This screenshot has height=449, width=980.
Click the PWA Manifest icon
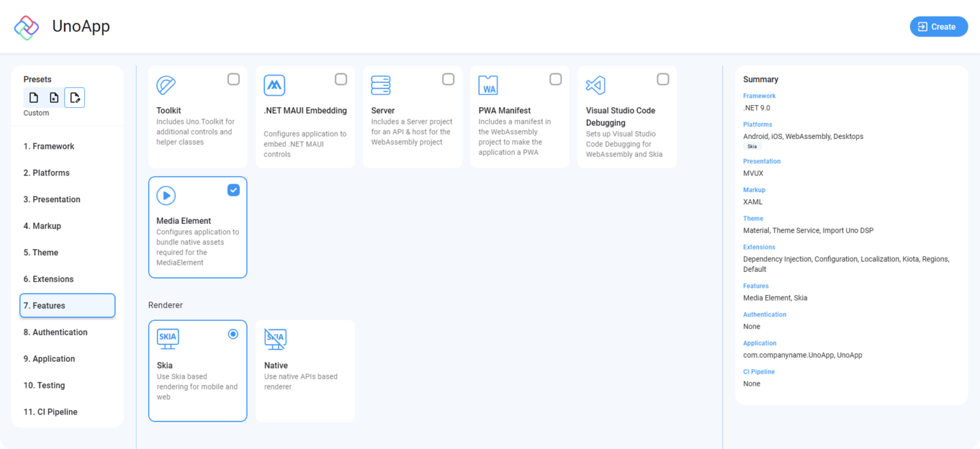pyautogui.click(x=489, y=84)
